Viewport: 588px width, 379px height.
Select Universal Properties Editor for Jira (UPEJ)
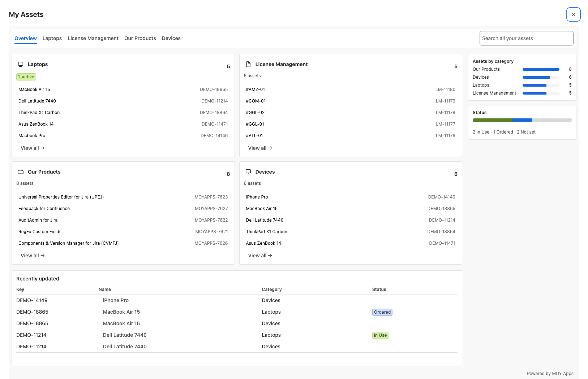coord(123,197)
